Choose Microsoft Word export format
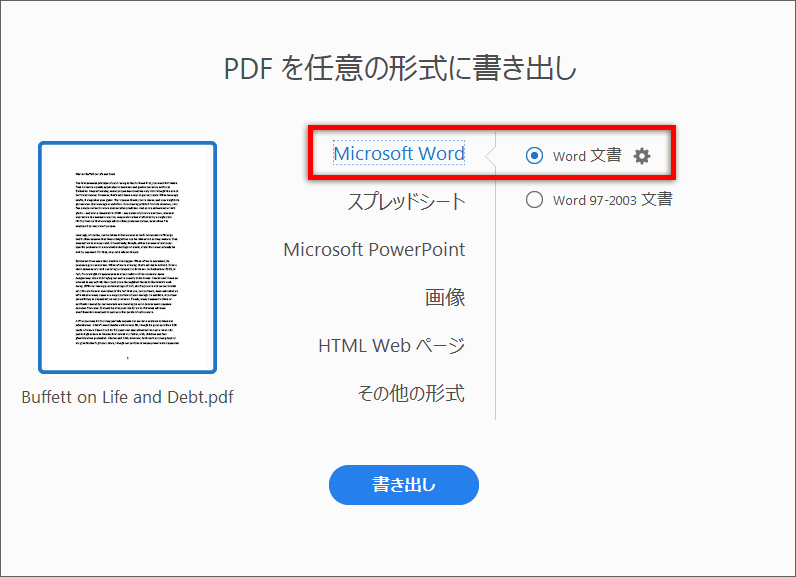This screenshot has width=796, height=577. 399,153
